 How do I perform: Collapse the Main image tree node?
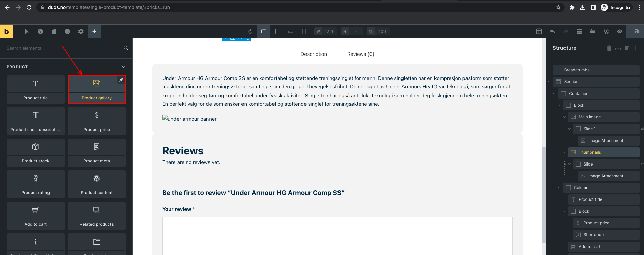click(x=565, y=117)
